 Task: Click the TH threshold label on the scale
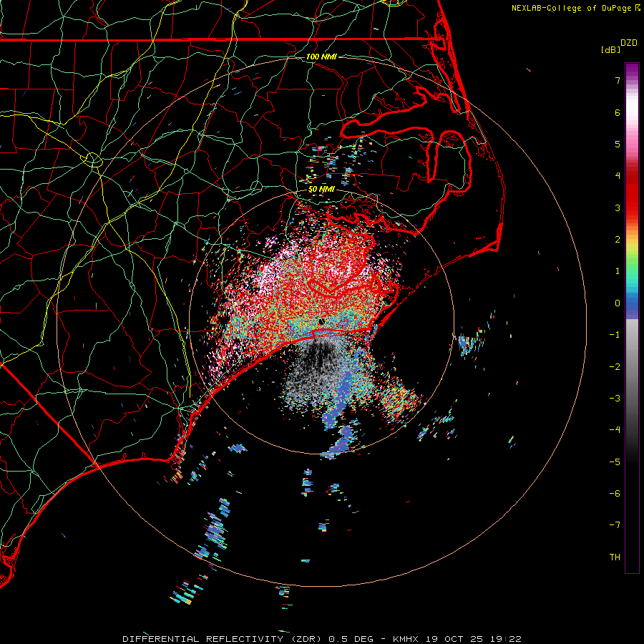(x=615, y=557)
